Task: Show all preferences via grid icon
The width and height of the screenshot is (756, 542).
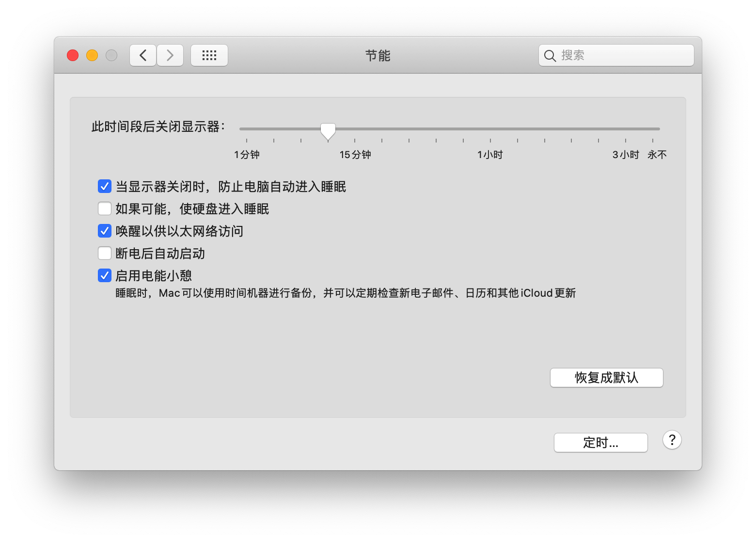Action: tap(209, 55)
